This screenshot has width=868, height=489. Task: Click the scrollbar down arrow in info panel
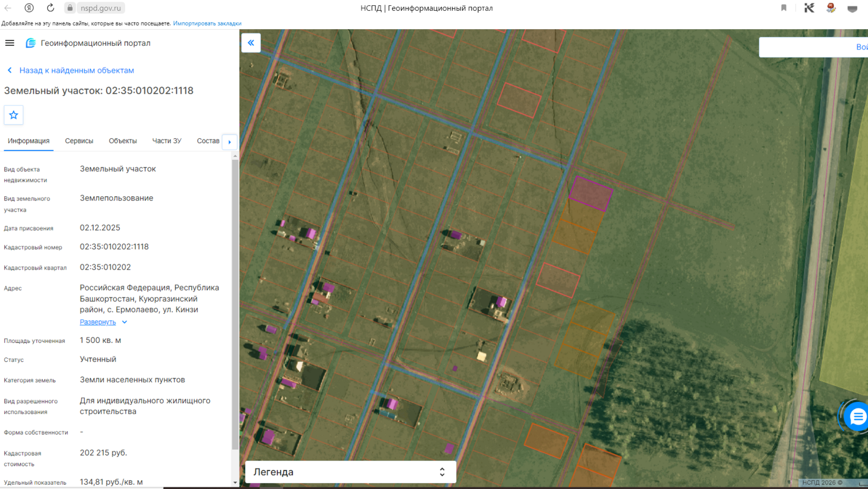235,482
